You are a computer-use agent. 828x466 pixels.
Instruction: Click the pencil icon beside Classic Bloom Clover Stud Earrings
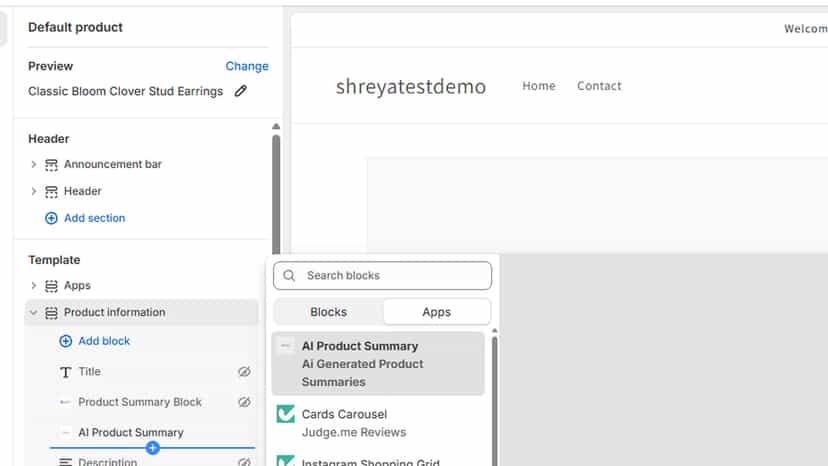(x=241, y=91)
